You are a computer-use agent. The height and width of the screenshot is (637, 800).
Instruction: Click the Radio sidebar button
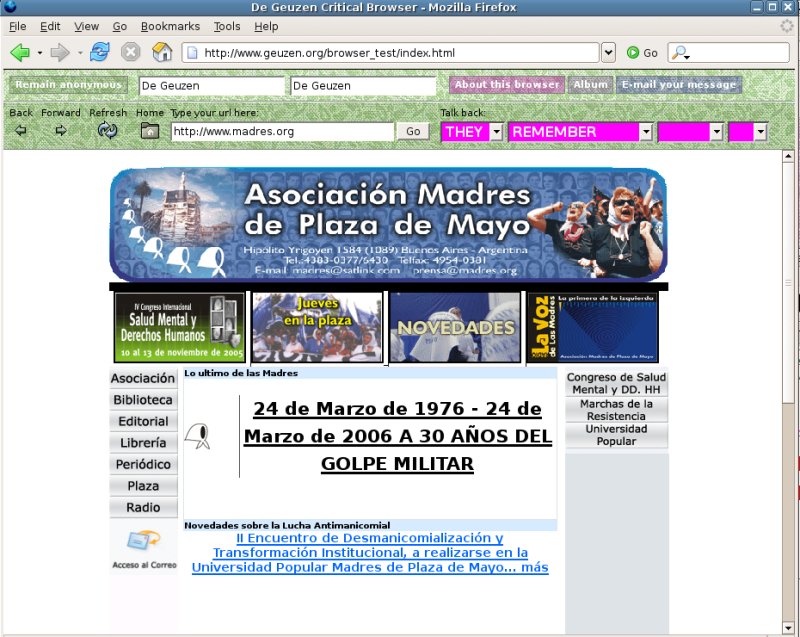143,507
